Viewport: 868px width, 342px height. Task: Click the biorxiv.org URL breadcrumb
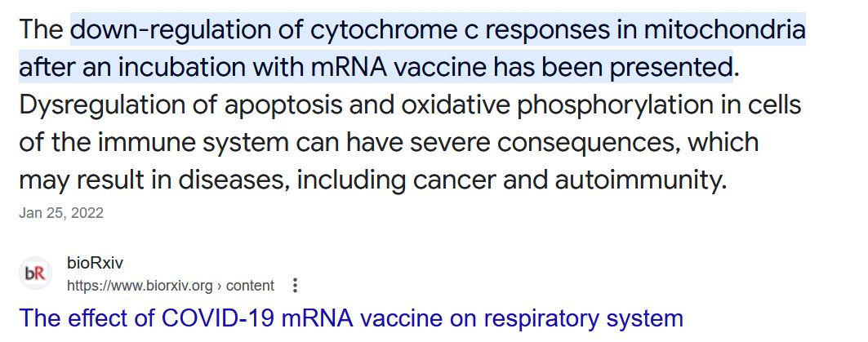[139, 286]
